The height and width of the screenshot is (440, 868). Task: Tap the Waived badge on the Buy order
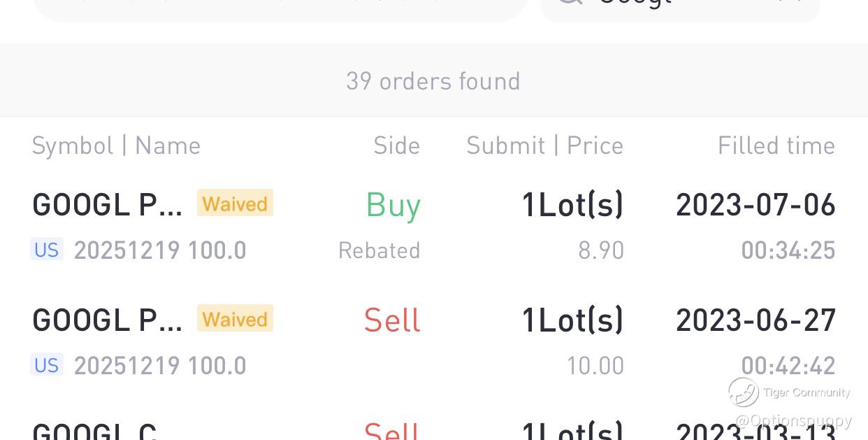[x=235, y=204]
